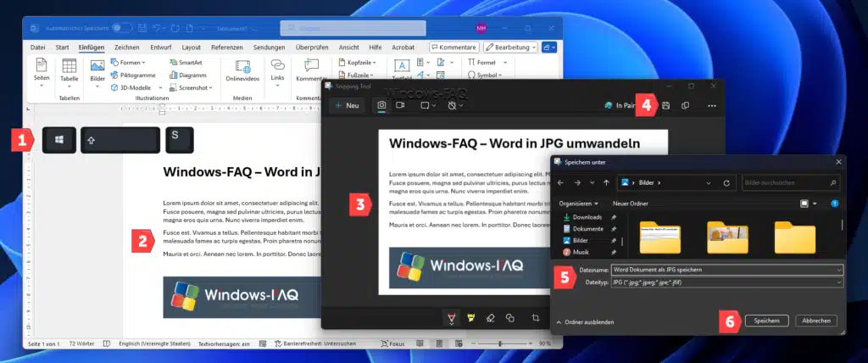
Task: Open the Referenzen tab in Word
Action: pyautogui.click(x=226, y=47)
